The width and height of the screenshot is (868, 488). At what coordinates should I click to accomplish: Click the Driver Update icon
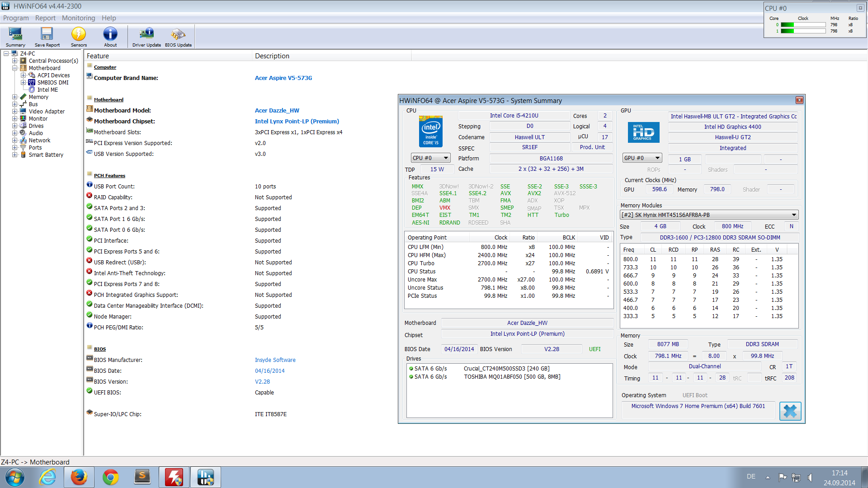[x=146, y=37]
